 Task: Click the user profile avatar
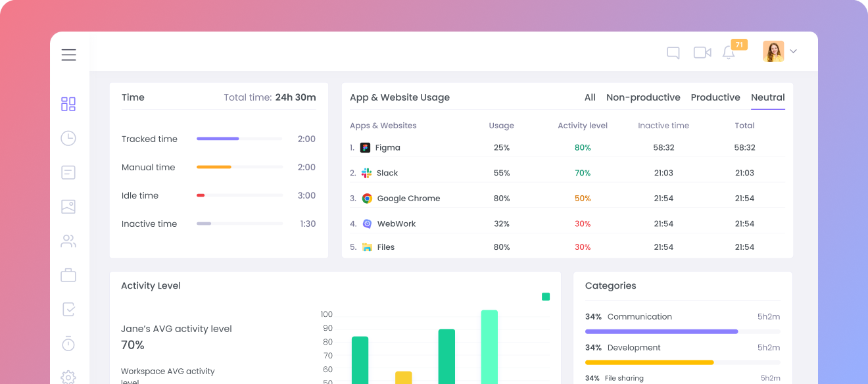coord(773,51)
